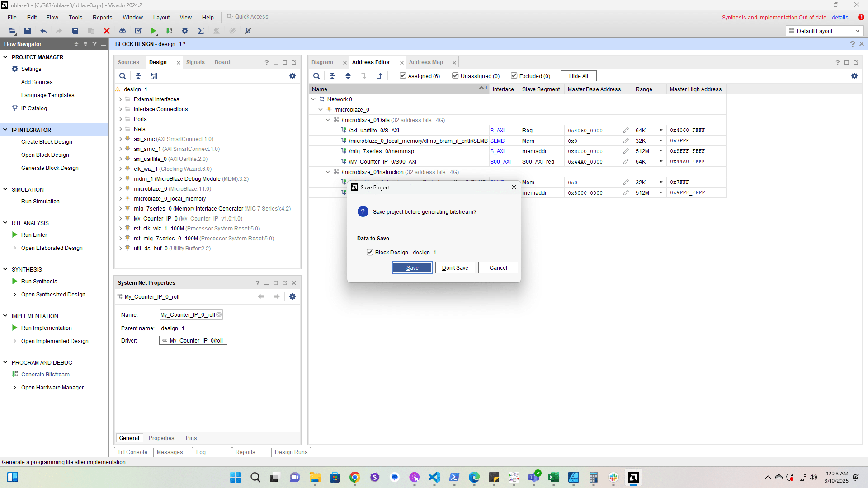Open Excel from the Windows taskbar
The width and height of the screenshot is (868, 488).
(553, 477)
